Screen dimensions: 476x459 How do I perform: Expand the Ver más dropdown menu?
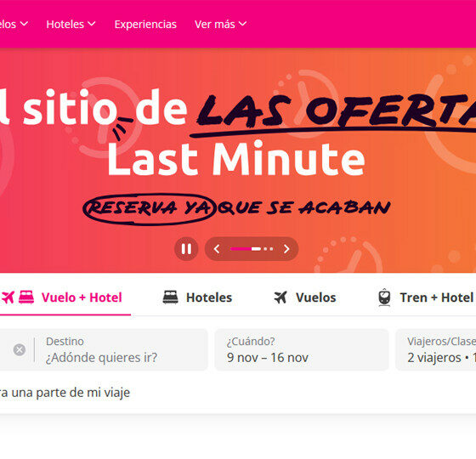tap(220, 24)
